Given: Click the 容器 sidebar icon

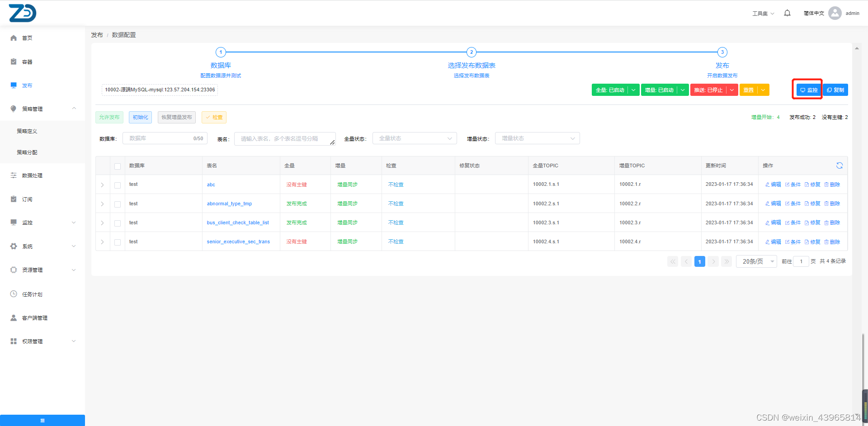Looking at the screenshot, I should tap(14, 62).
